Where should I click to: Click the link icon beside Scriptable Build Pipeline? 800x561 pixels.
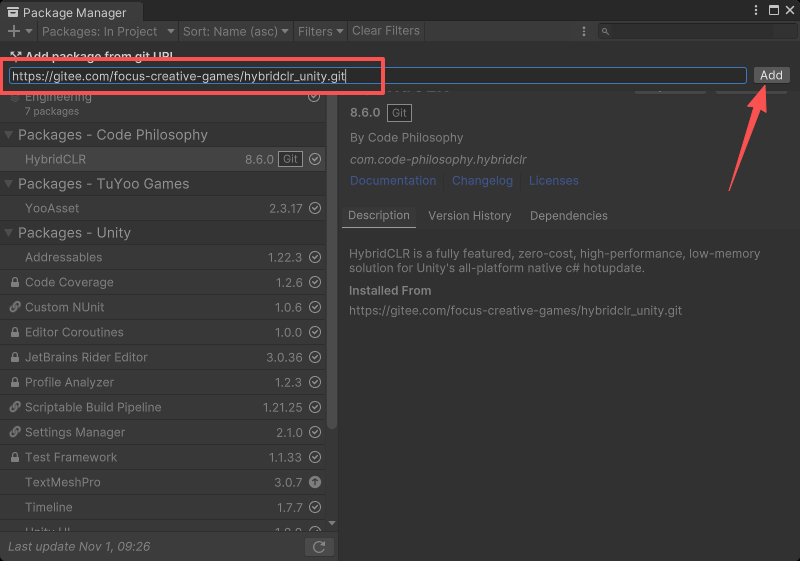point(15,407)
